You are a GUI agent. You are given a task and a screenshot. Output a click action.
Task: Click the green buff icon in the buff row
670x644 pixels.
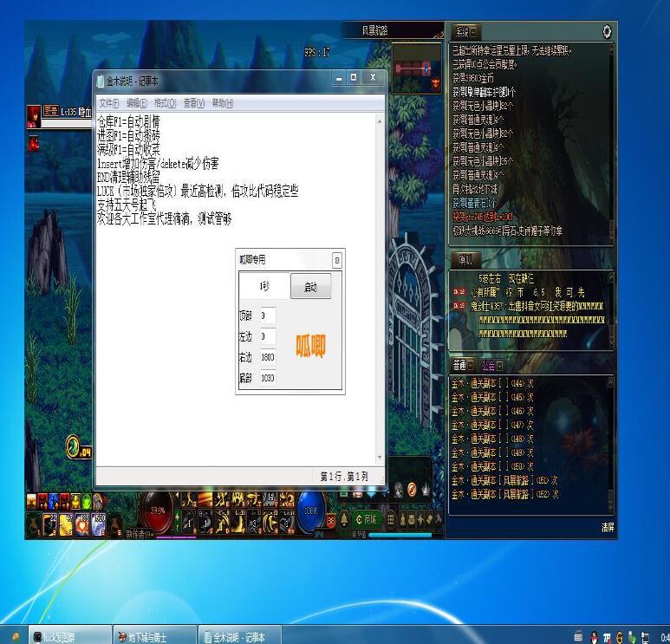point(87,501)
